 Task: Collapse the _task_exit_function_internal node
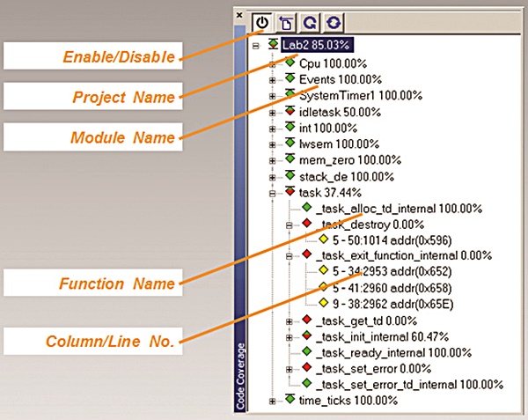point(290,255)
